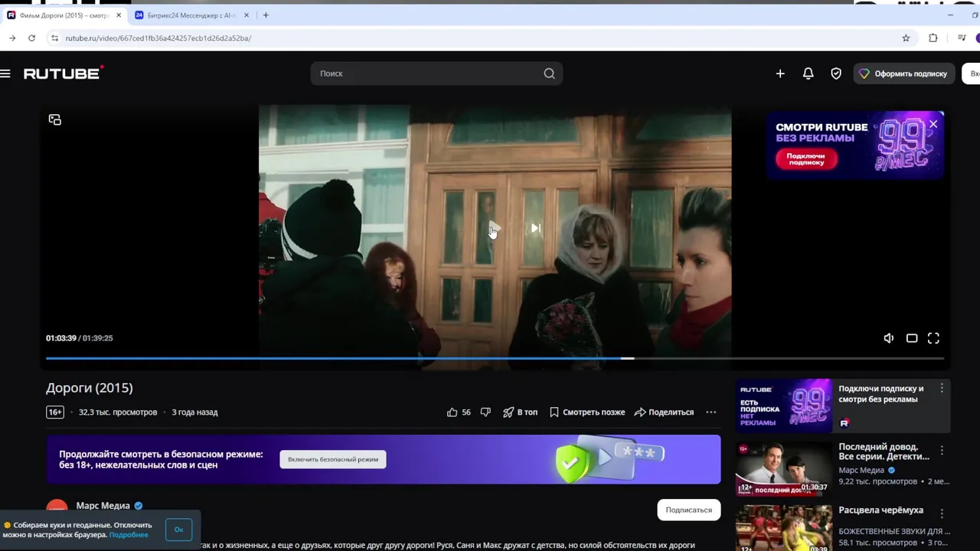The height and width of the screenshot is (551, 980).
Task: Add to Смотреть позже
Action: [587, 412]
